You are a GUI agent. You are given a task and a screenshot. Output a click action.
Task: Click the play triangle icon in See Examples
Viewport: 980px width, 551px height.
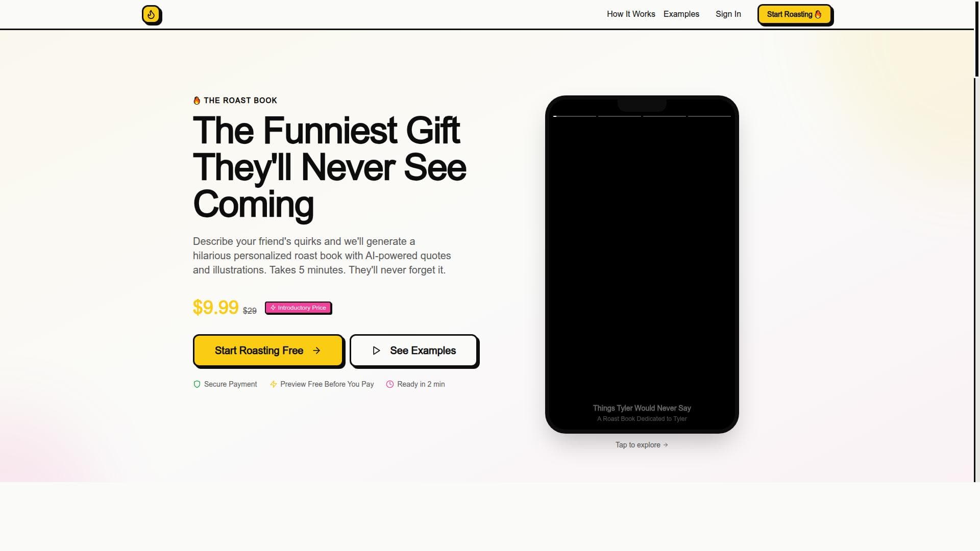coord(376,350)
